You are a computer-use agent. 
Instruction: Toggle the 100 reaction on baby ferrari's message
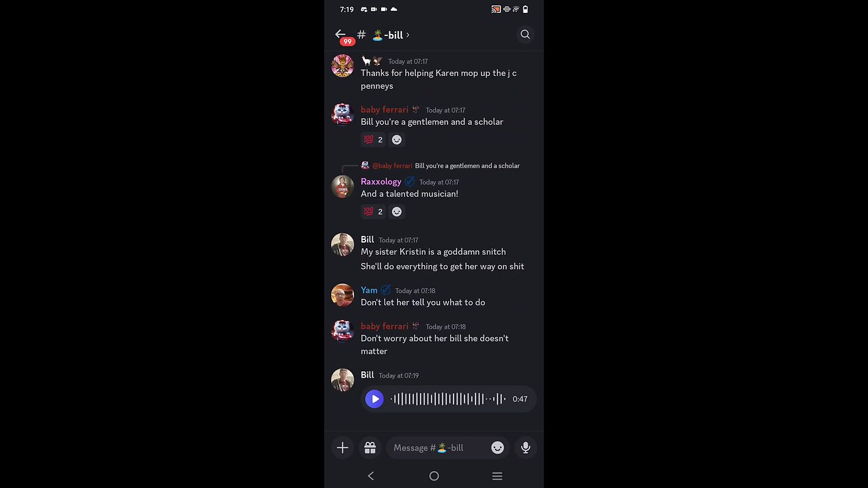pos(373,140)
